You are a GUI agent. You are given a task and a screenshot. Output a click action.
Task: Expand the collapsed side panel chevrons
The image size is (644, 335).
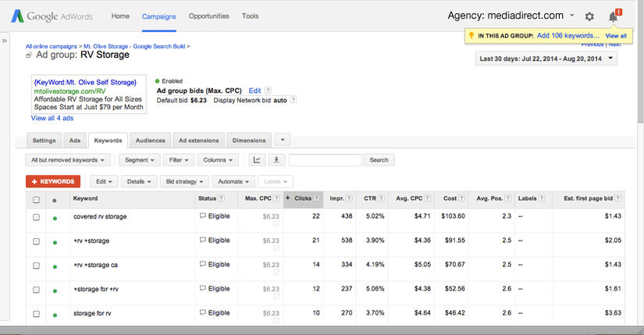coord(5,41)
